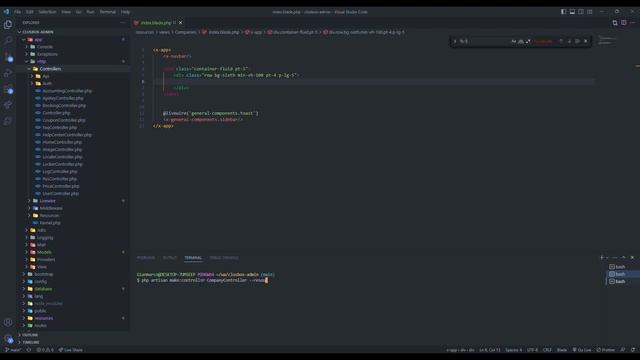Click the new terminal plus icon
Image resolution: width=640 pixels, height=360 pixels.
tap(602, 258)
